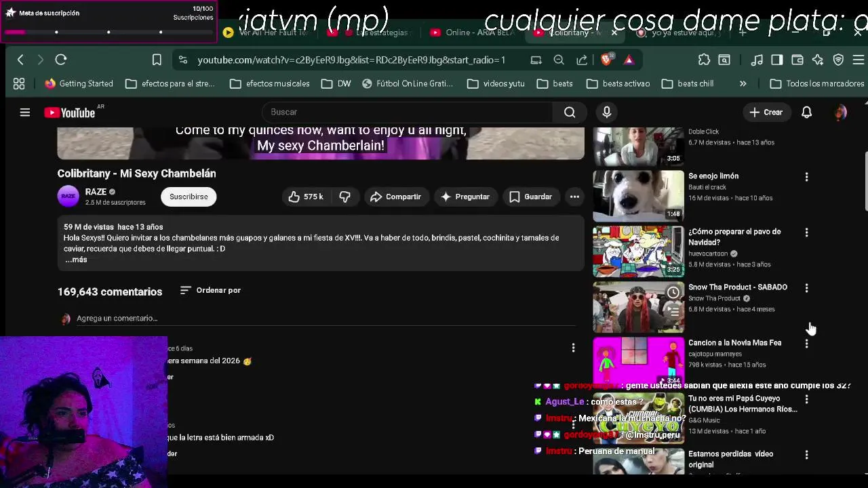Image resolution: width=868 pixels, height=488 pixels.
Task: Open the Leo AI sparkle icon
Action: pos(818,60)
